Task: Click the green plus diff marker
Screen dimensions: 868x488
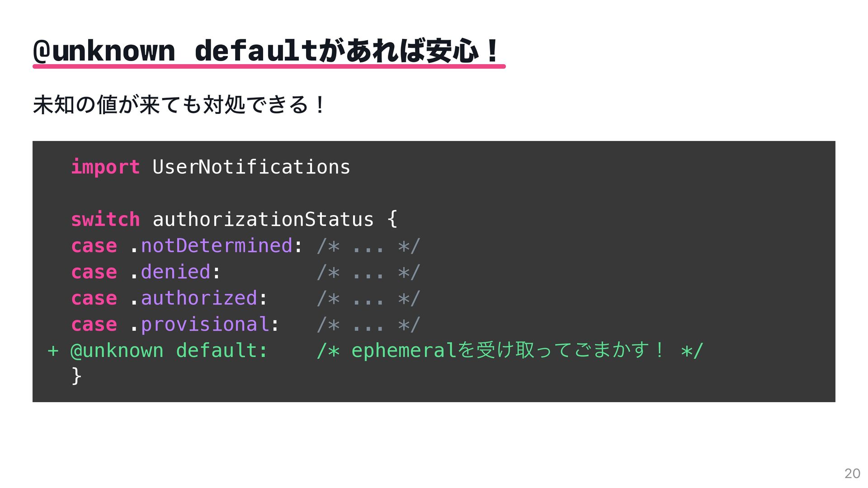Action: 53,351
